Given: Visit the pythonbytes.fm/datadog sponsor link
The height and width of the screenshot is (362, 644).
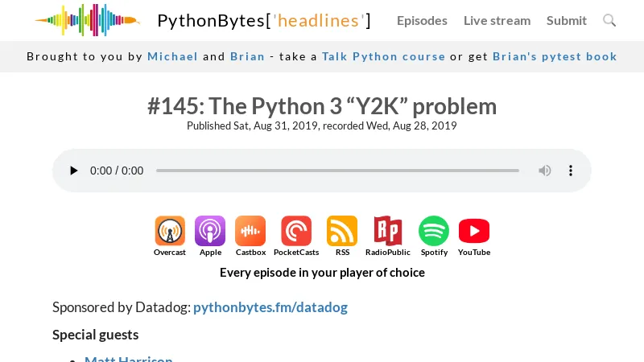Looking at the screenshot, I should point(270,307).
